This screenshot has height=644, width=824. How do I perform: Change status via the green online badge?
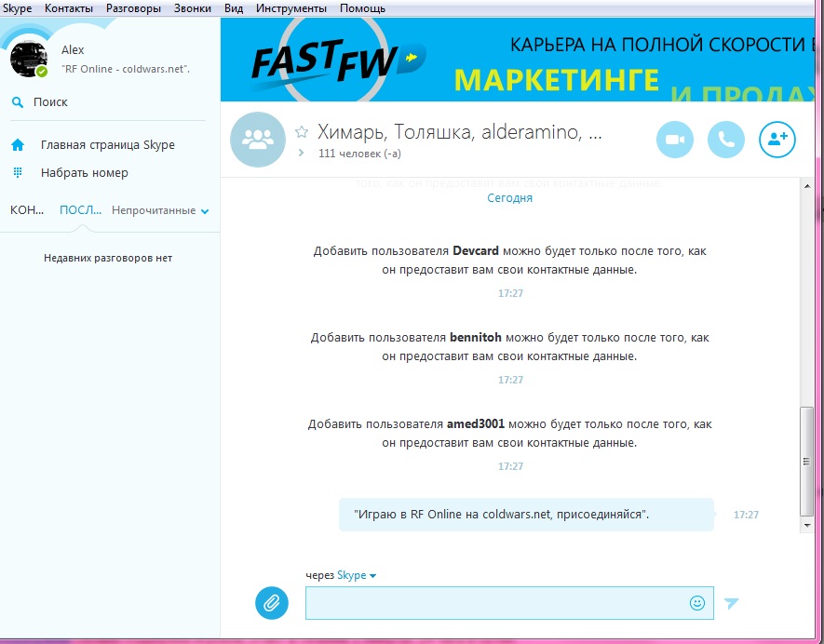[42, 72]
